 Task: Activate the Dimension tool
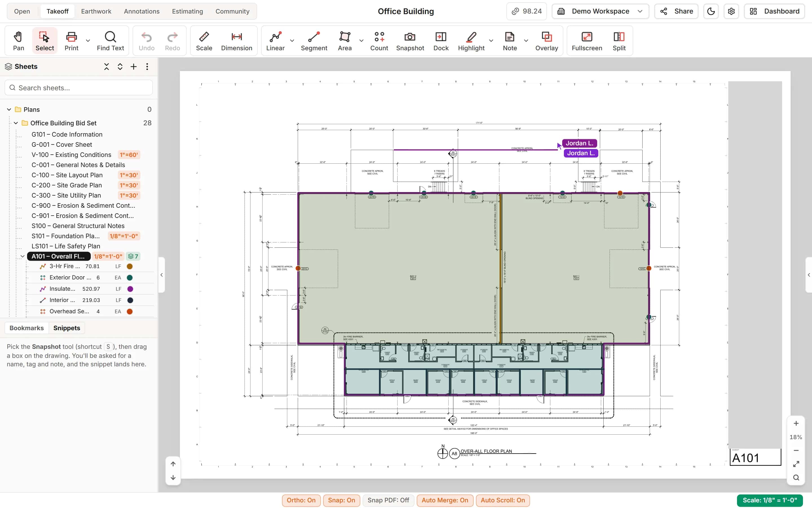coord(237,41)
